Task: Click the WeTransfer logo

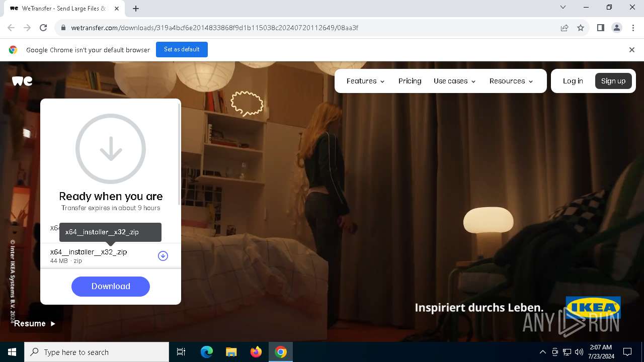Action: (22, 81)
